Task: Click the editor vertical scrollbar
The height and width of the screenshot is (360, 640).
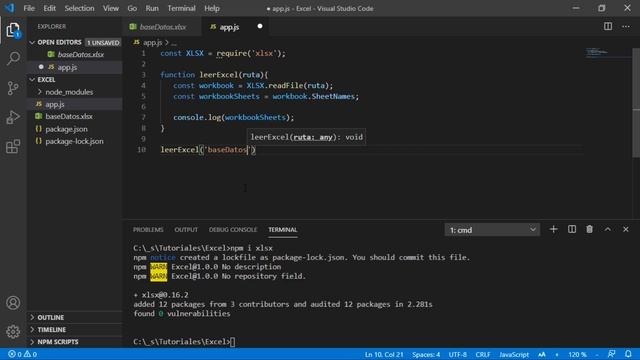Action: point(636,102)
